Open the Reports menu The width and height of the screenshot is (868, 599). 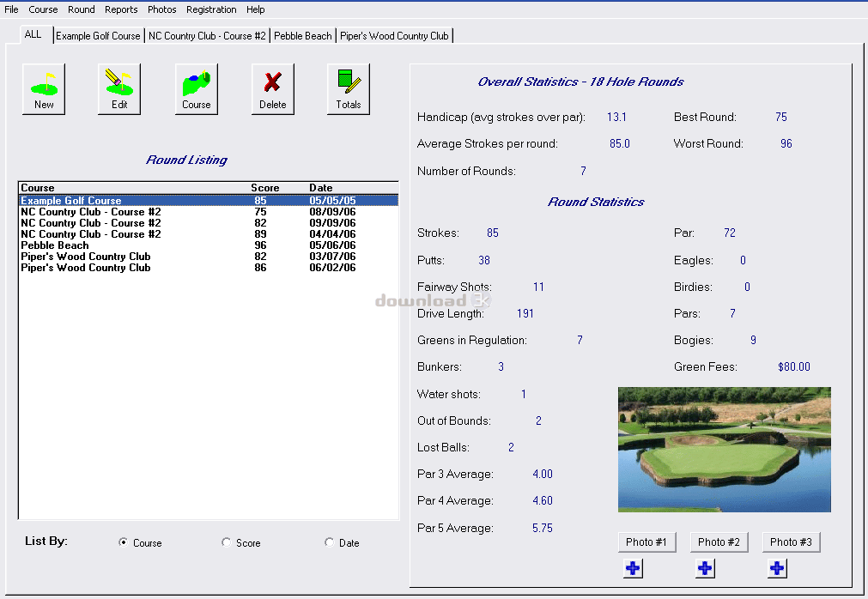[121, 9]
